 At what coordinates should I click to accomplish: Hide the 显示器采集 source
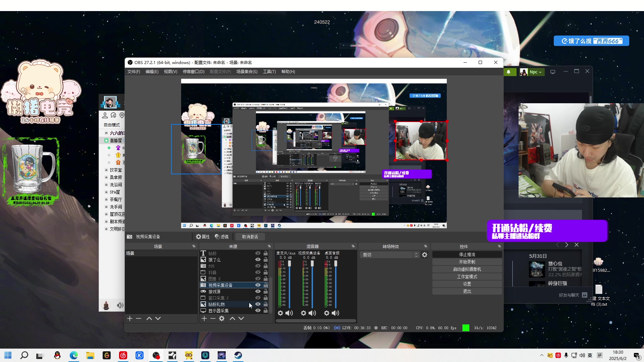[258, 311]
